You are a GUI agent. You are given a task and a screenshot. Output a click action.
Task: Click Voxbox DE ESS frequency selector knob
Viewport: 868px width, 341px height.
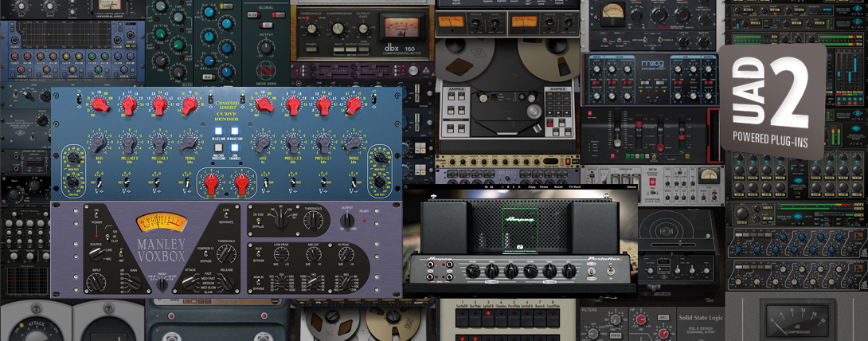(280, 221)
